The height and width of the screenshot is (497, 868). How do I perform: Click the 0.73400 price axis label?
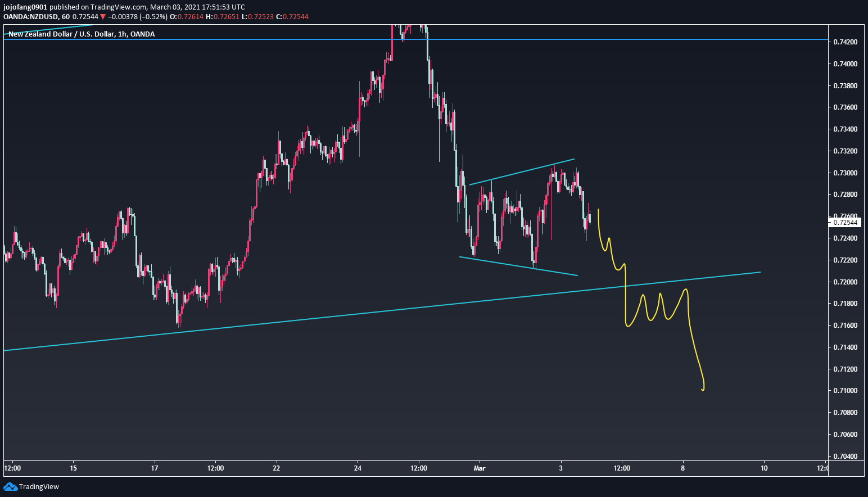pyautogui.click(x=845, y=129)
